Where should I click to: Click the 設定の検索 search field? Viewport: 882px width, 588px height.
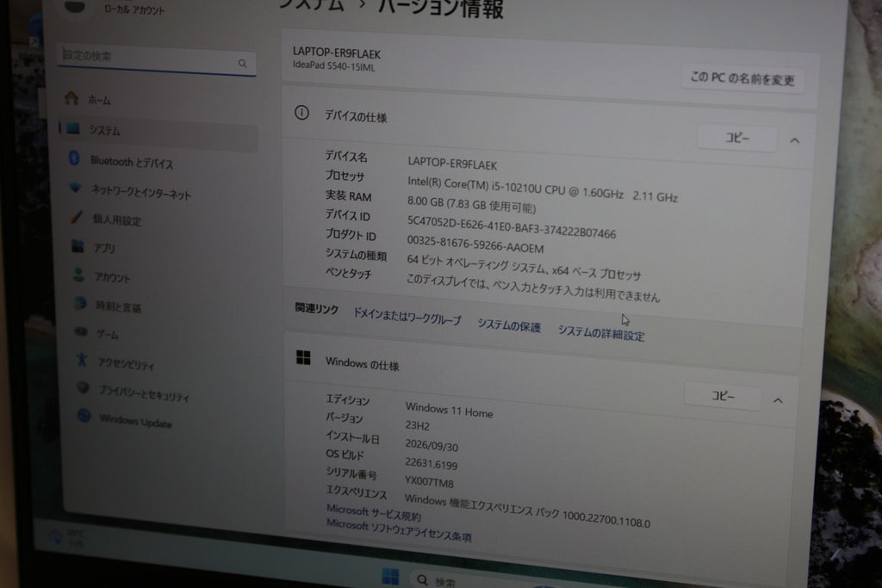(157, 59)
